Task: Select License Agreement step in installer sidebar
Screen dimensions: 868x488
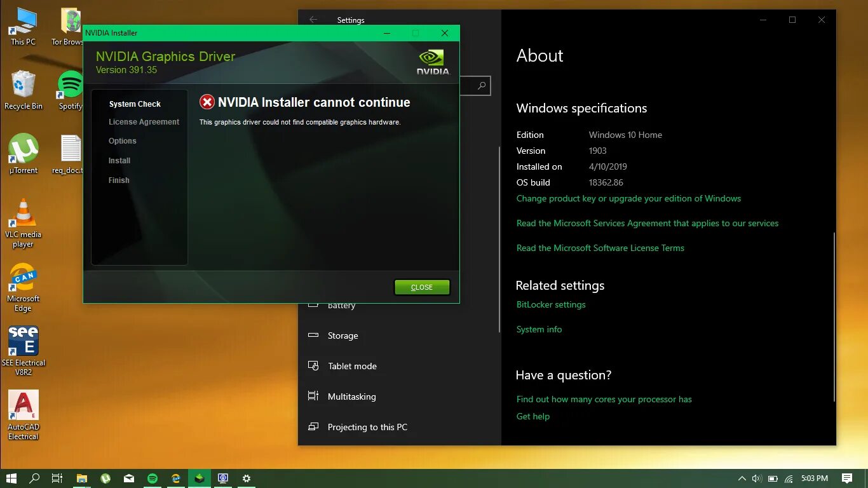Action: (x=144, y=122)
